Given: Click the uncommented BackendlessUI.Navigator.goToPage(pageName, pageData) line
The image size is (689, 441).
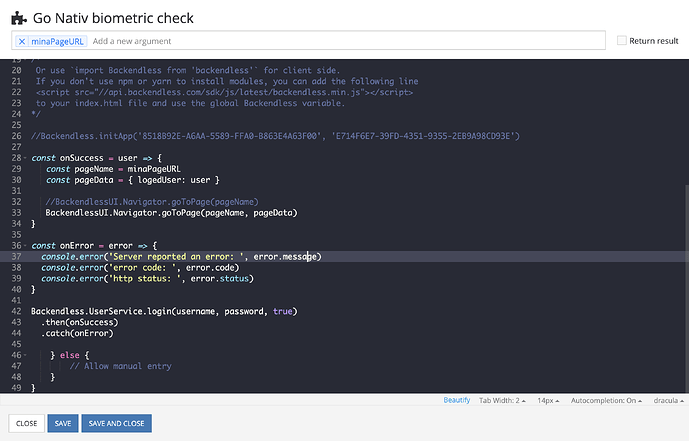Looking at the screenshot, I should click(x=171, y=213).
